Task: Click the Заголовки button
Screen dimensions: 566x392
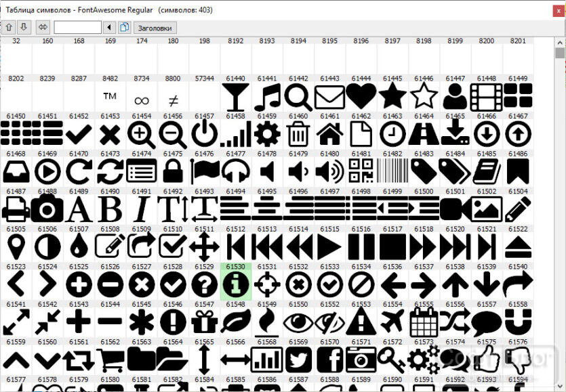Action: 155,28
